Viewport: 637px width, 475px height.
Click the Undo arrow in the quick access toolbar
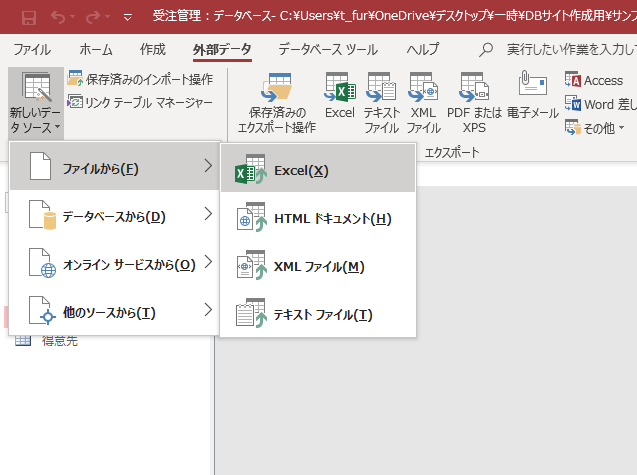click(59, 17)
